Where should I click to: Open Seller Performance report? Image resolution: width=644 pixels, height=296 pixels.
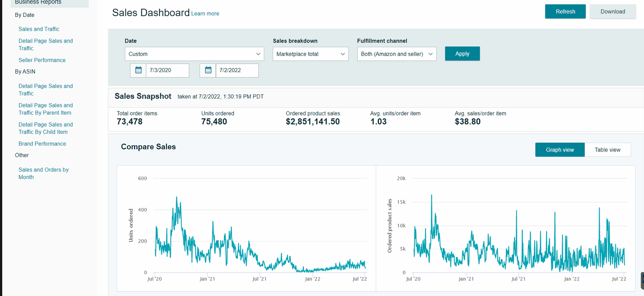pos(42,60)
